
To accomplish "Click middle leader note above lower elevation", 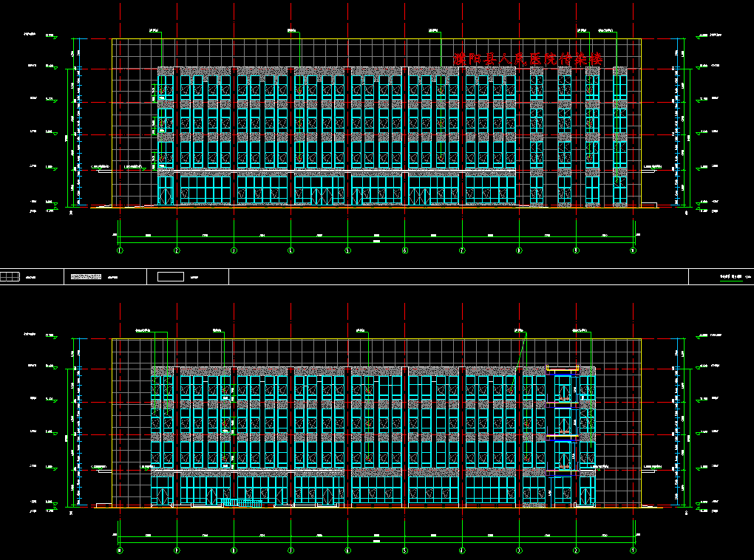I will (361, 330).
